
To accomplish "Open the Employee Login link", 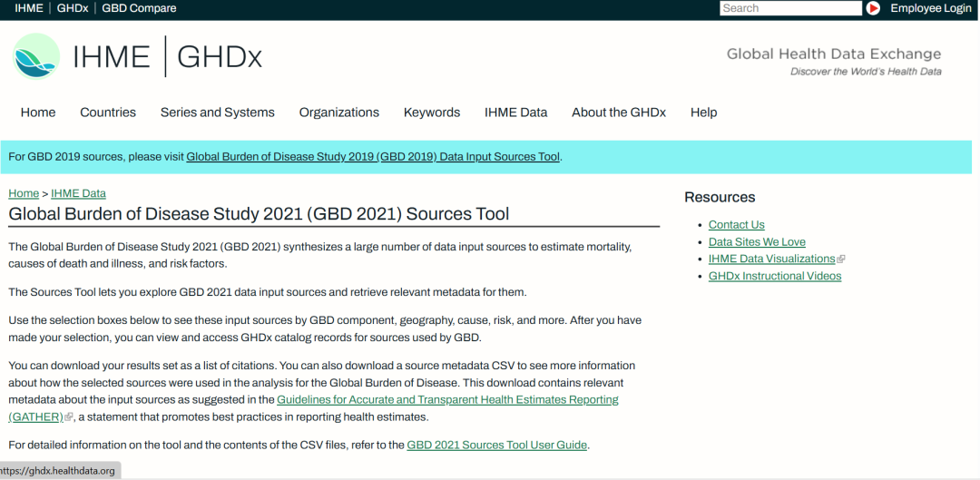I will coord(931,8).
